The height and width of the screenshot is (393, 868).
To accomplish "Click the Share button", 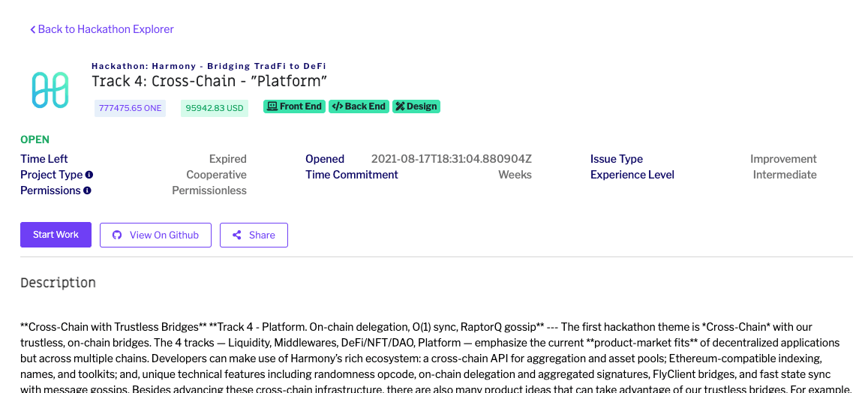I will (254, 235).
